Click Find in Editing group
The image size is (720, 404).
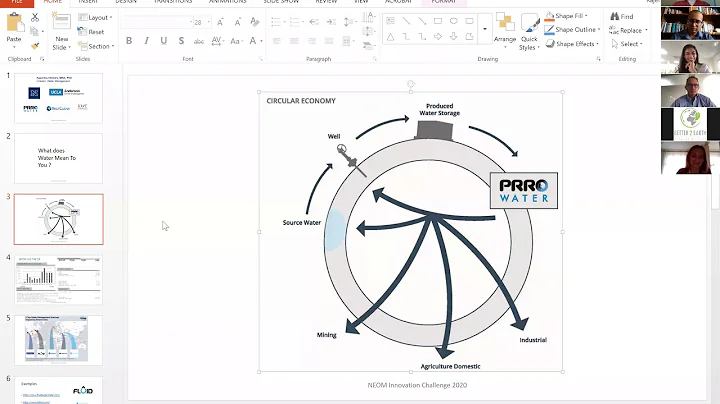coord(622,17)
